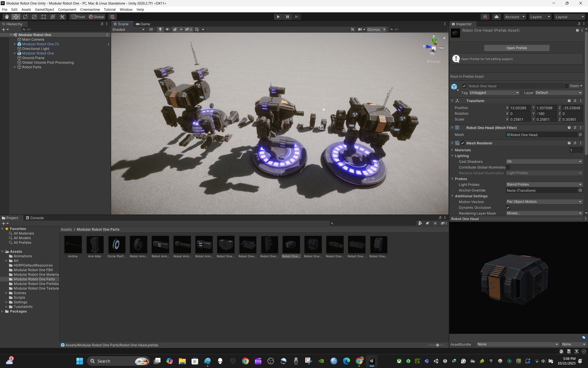Toggle the Static checkbox
Viewport: 588px width, 368px height.
tap(567, 86)
